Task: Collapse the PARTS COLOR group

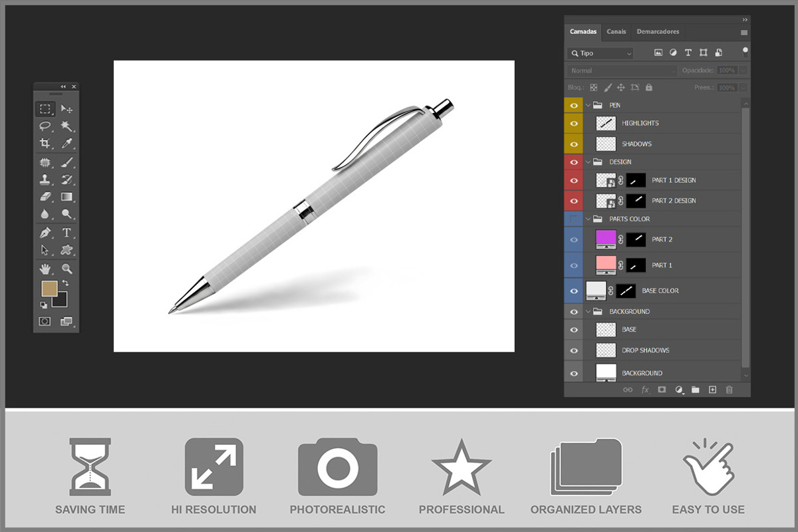Action: tap(589, 219)
